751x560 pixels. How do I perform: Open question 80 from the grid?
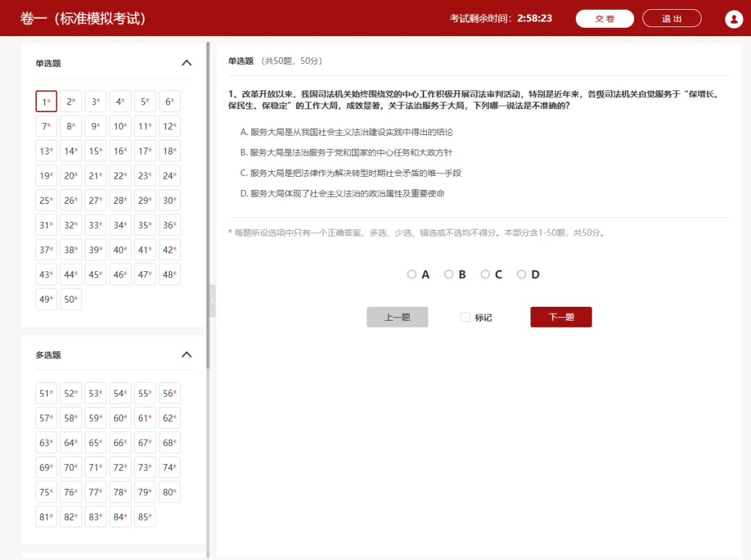pos(170,492)
